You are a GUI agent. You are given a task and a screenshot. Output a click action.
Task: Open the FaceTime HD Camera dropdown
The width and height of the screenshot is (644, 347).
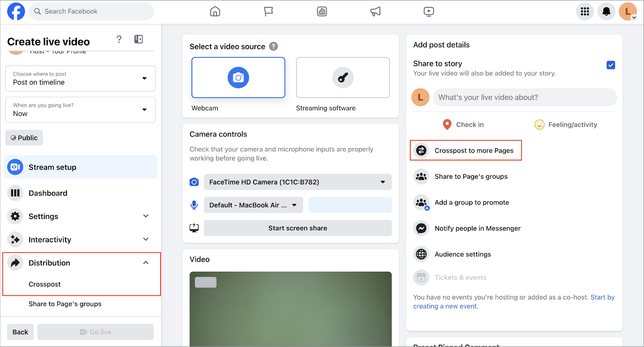click(x=297, y=182)
